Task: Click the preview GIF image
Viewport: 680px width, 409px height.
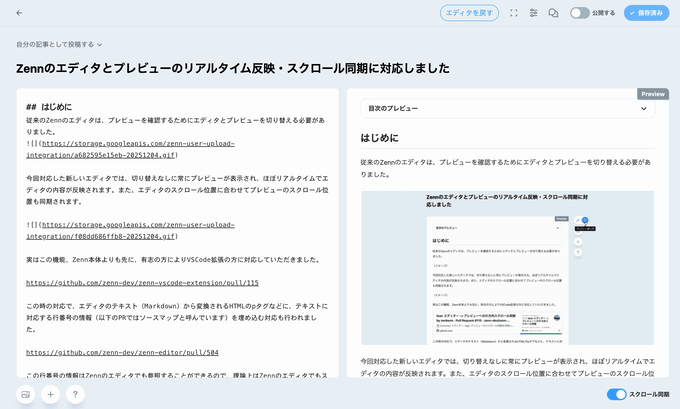Action: click(x=507, y=268)
